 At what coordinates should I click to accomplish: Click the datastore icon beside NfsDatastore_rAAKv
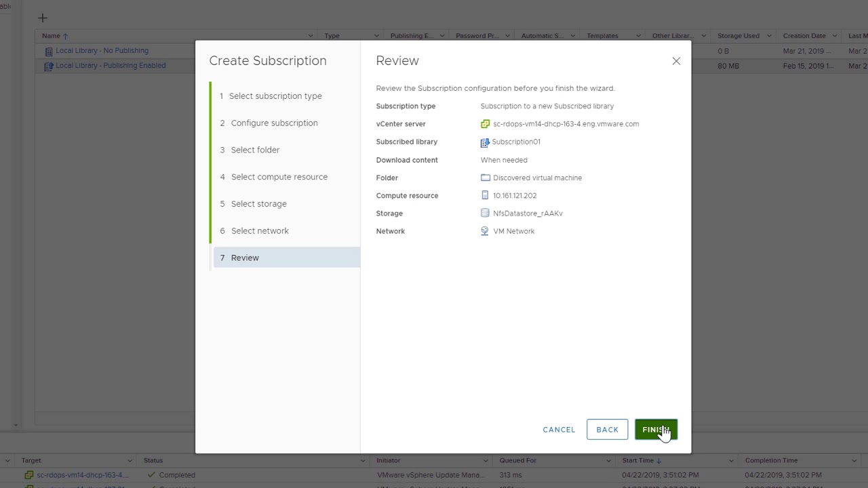[x=486, y=213]
